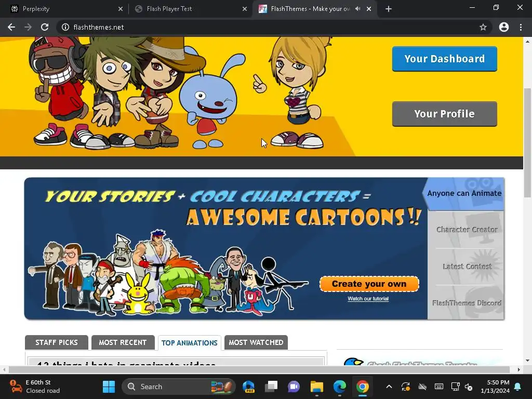
Task: Switch to the Most Watched tab
Action: [256, 342]
